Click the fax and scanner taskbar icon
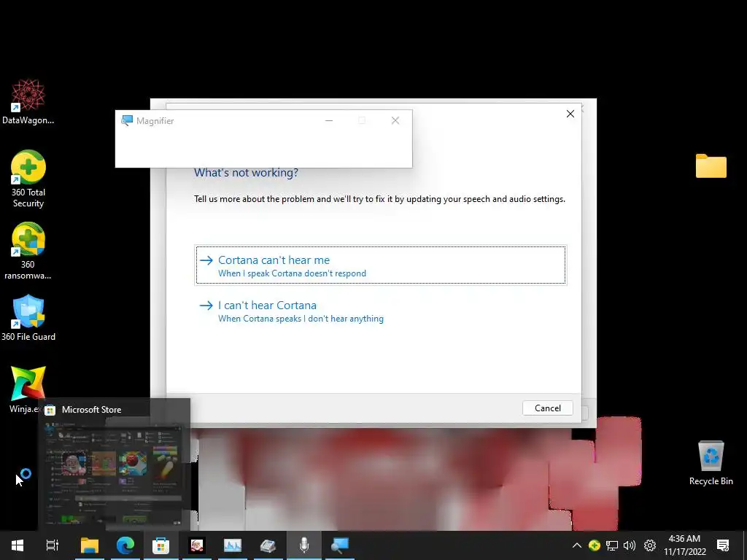Screen dimensions: 747x560 [x=268, y=545]
